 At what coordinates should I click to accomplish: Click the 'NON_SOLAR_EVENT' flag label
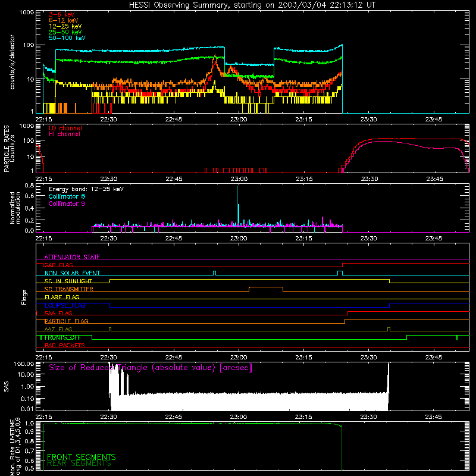[x=72, y=273]
